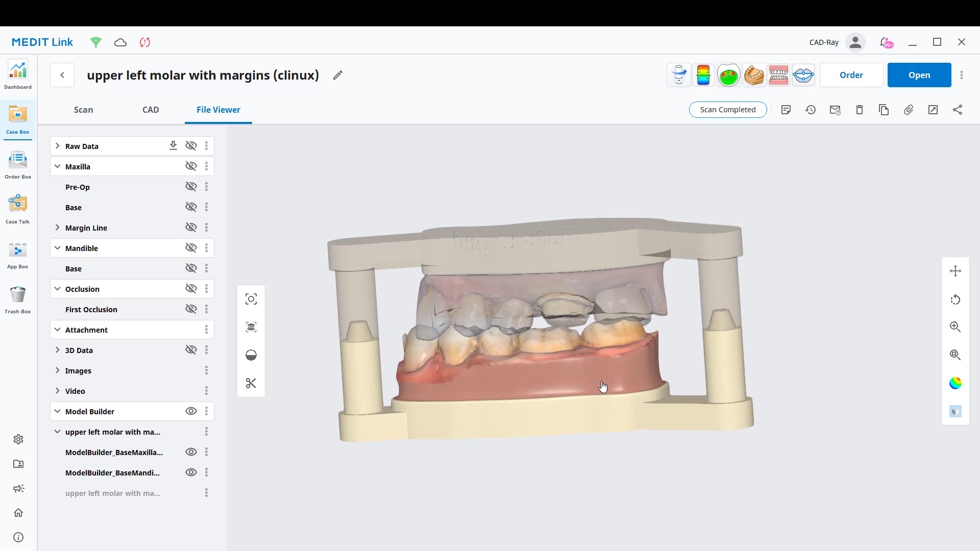Click the home icon in the sidebar
Viewport: 980px width, 551px height.
18,513
